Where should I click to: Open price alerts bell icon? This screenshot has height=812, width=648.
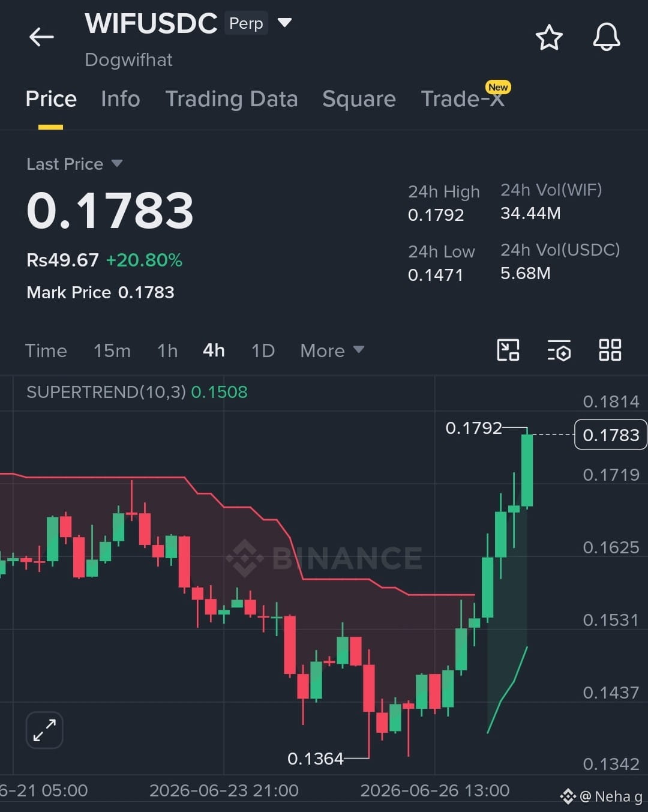coord(606,37)
